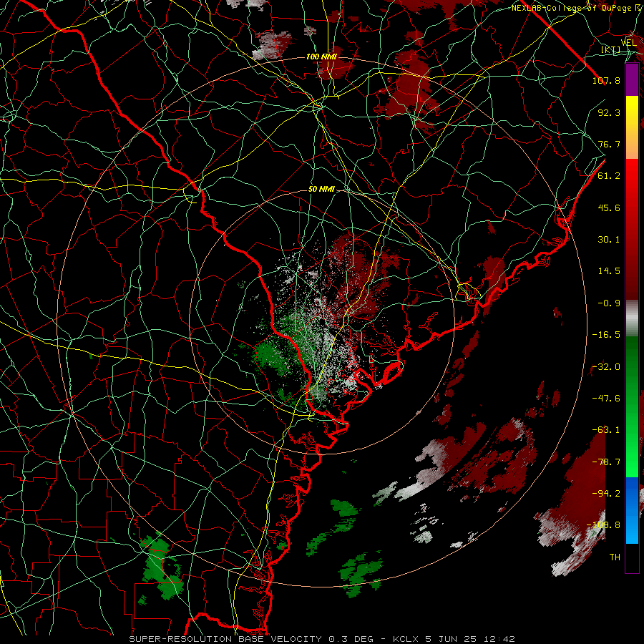644x644 pixels.
Task: Select the dark blue segment of color bar
Action: tap(632, 493)
